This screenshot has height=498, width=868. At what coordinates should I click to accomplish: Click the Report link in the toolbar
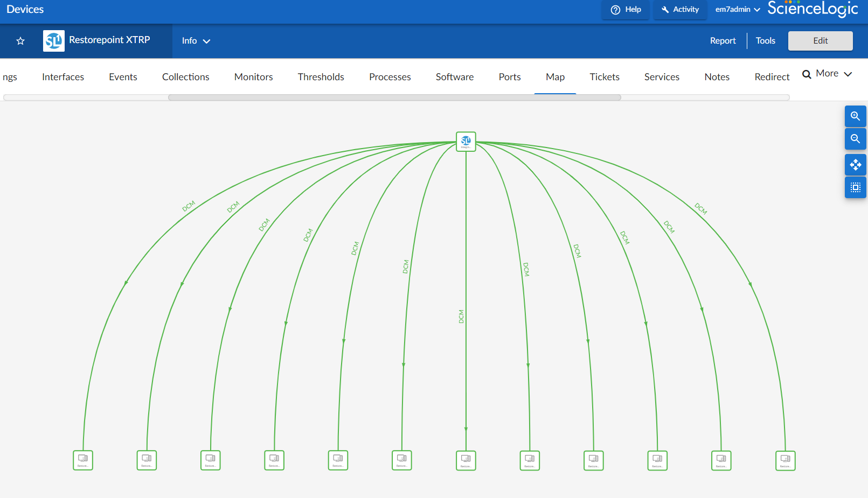[723, 40]
